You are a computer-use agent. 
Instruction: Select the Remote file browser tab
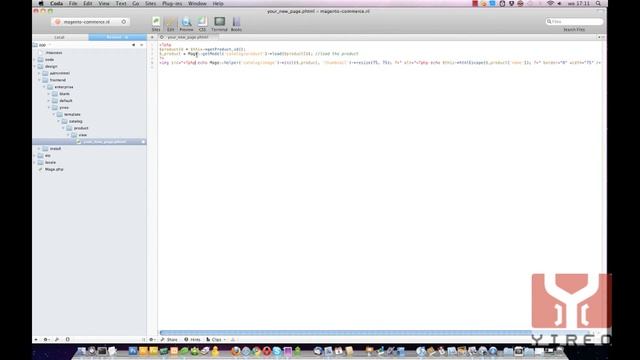[x=117, y=37]
